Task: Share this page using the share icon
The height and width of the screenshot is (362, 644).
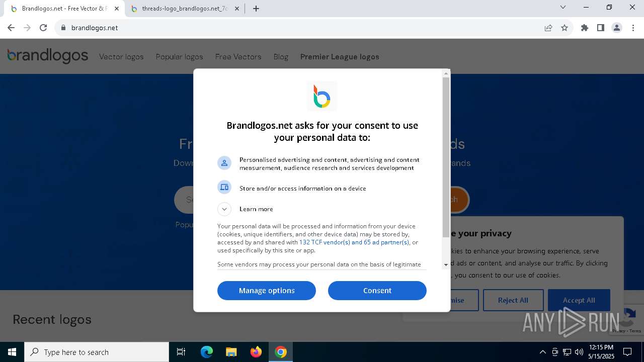Action: coord(548,28)
